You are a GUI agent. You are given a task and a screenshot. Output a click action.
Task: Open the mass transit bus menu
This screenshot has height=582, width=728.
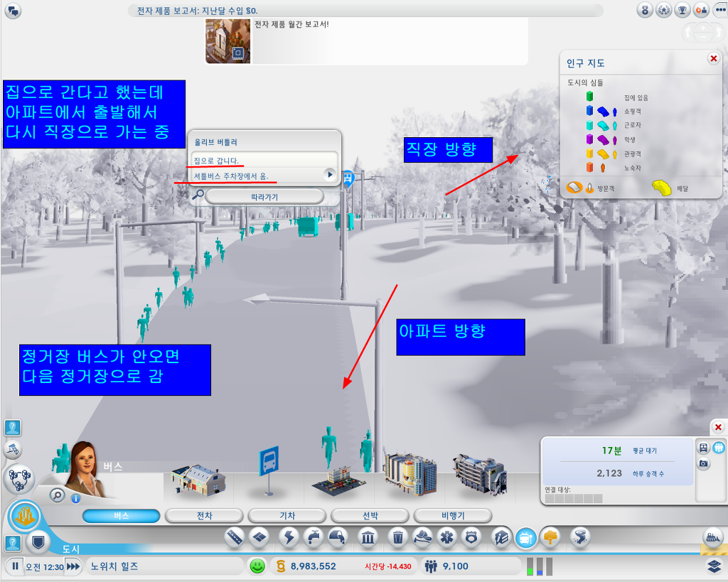point(526,537)
